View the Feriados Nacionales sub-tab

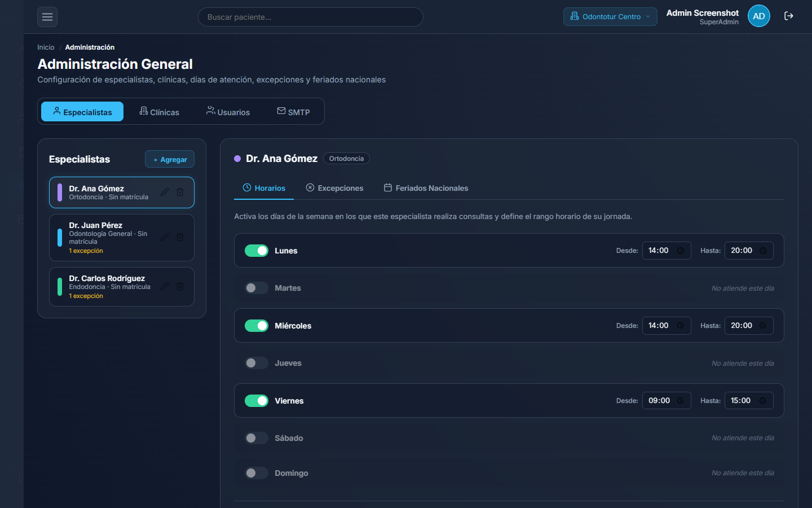click(426, 188)
